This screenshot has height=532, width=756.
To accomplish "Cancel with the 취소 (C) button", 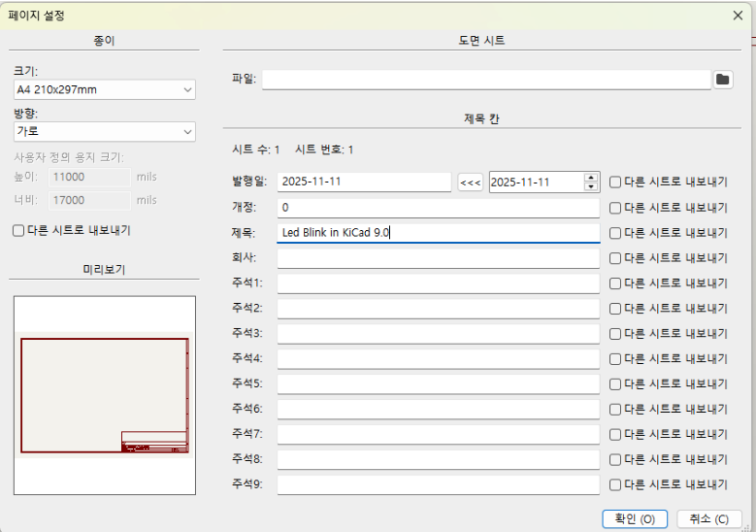I will click(708, 519).
